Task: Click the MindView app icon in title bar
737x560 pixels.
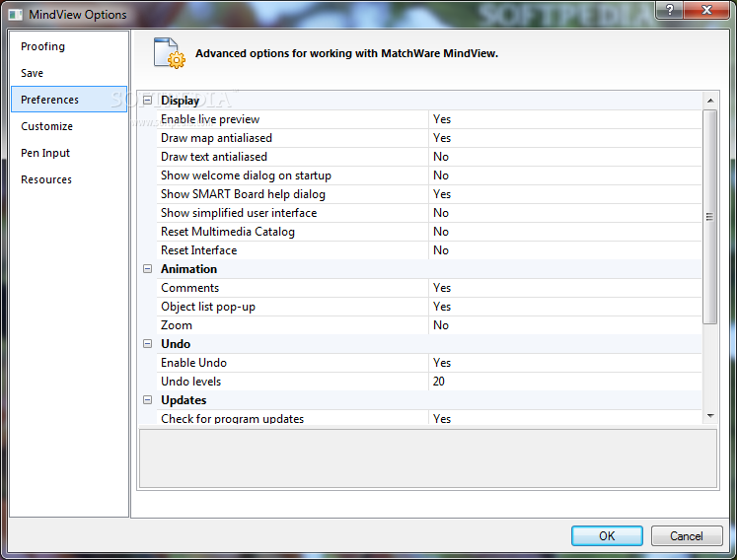Action: click(16, 15)
